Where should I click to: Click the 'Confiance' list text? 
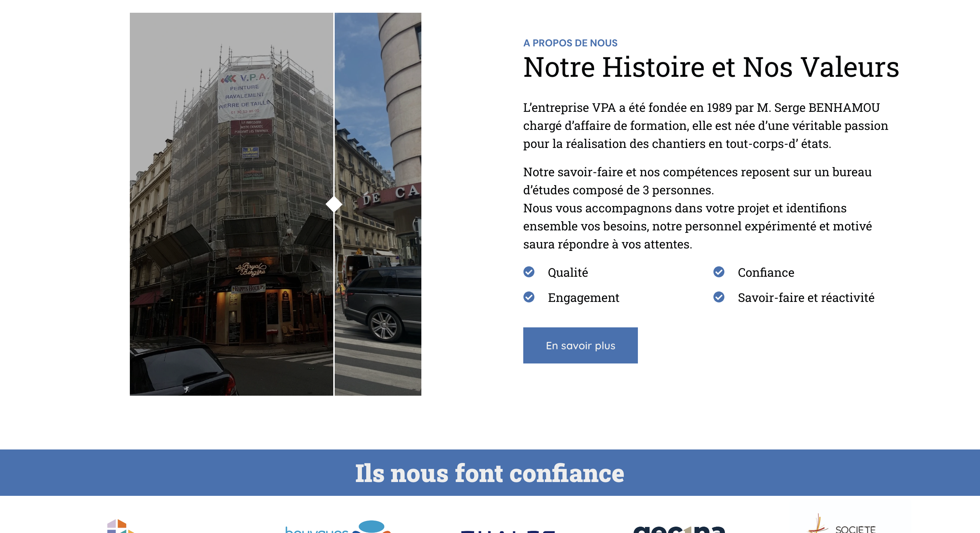[x=766, y=273]
